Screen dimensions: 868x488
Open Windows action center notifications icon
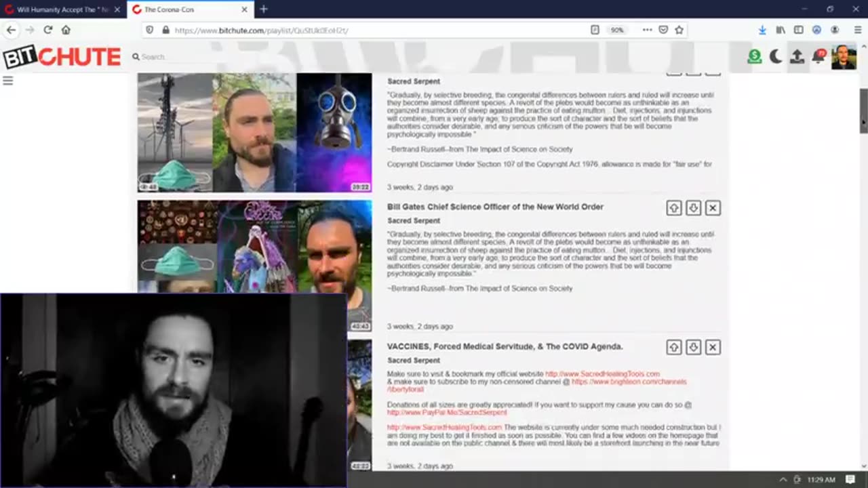850,480
